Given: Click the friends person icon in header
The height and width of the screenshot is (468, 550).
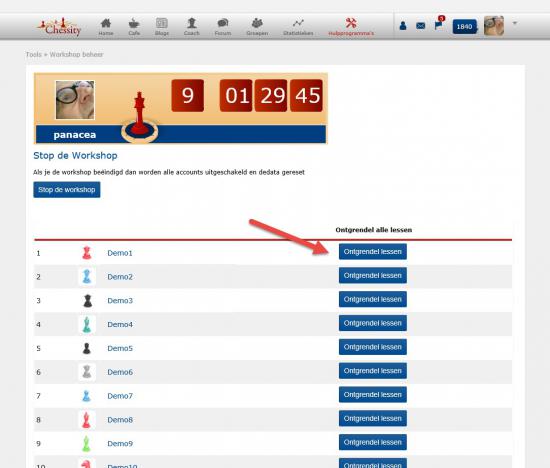Looking at the screenshot, I should tap(403, 25).
